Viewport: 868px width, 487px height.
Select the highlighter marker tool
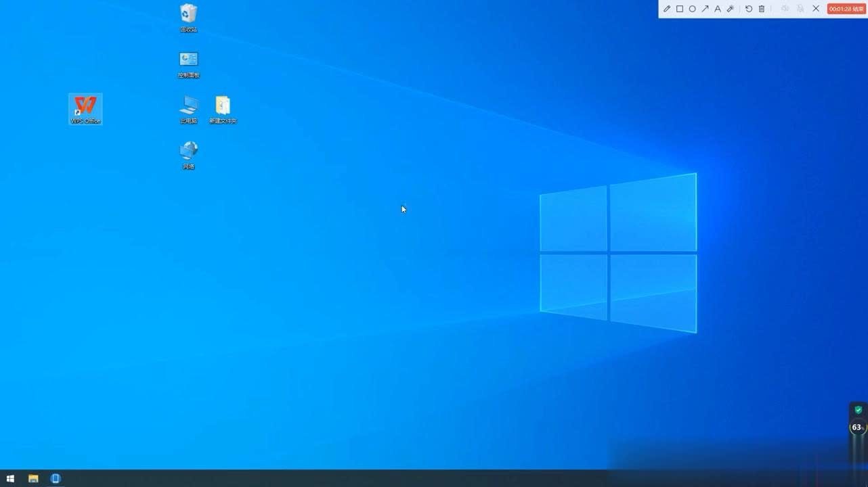click(731, 9)
